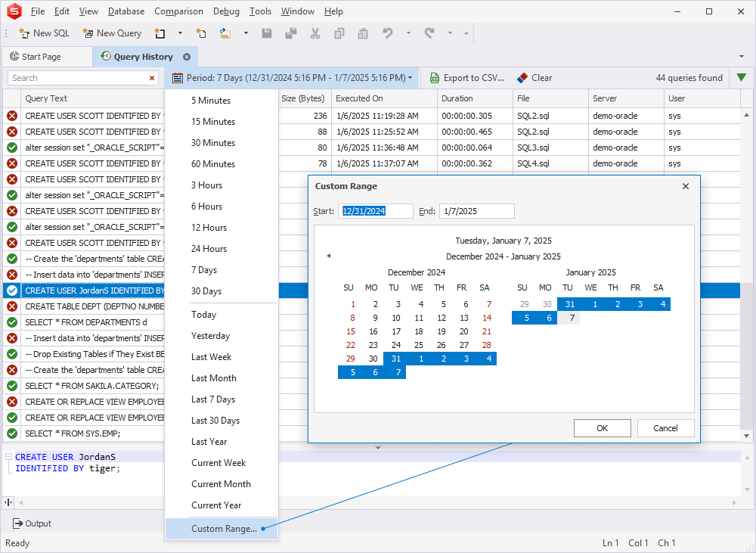Open the Database menu
This screenshot has height=553, width=756.
click(126, 11)
